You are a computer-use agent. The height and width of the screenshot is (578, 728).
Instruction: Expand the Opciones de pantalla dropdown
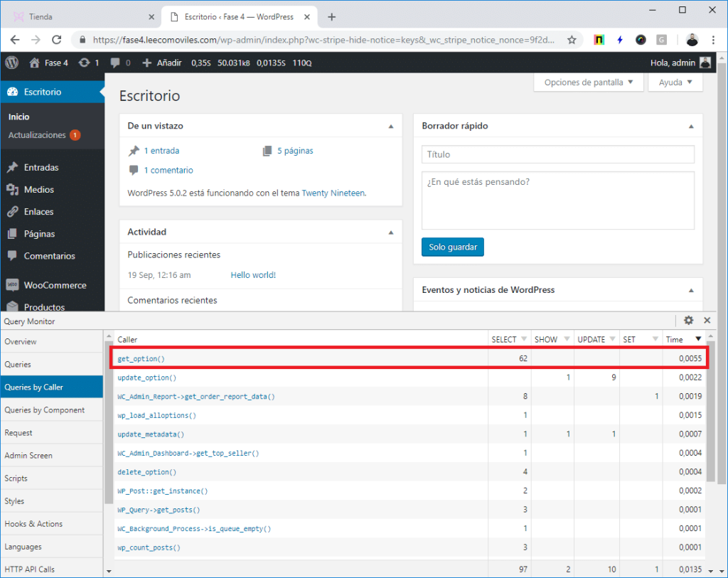click(x=588, y=82)
